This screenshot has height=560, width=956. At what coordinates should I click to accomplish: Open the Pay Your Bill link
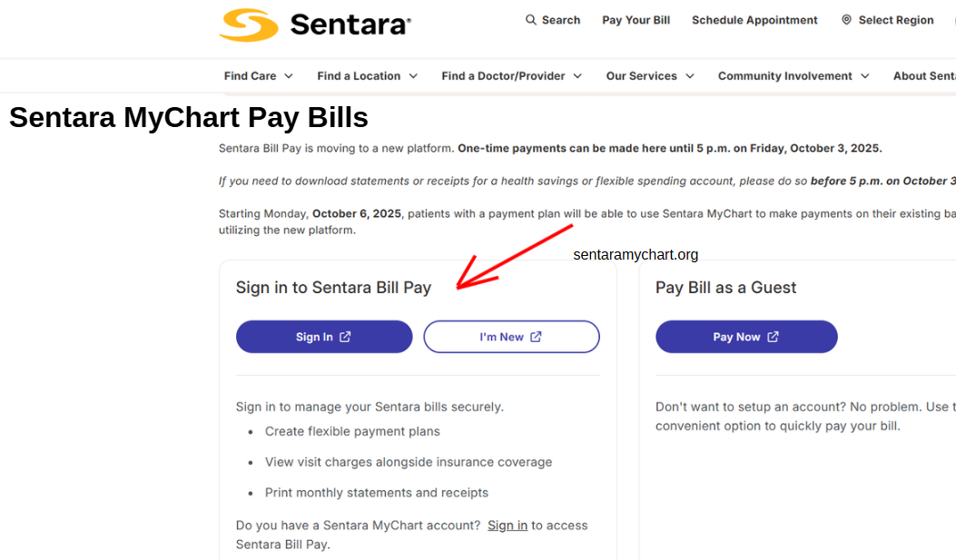pyautogui.click(x=636, y=20)
